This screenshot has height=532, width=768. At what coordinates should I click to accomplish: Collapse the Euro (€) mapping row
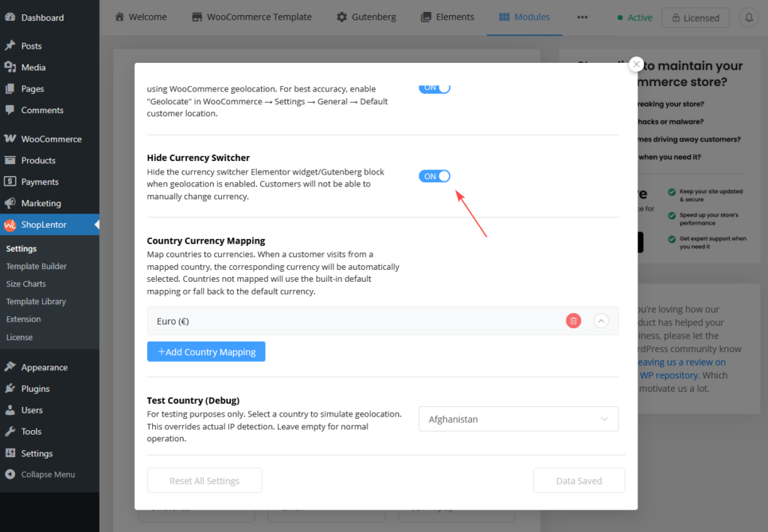pyautogui.click(x=601, y=321)
